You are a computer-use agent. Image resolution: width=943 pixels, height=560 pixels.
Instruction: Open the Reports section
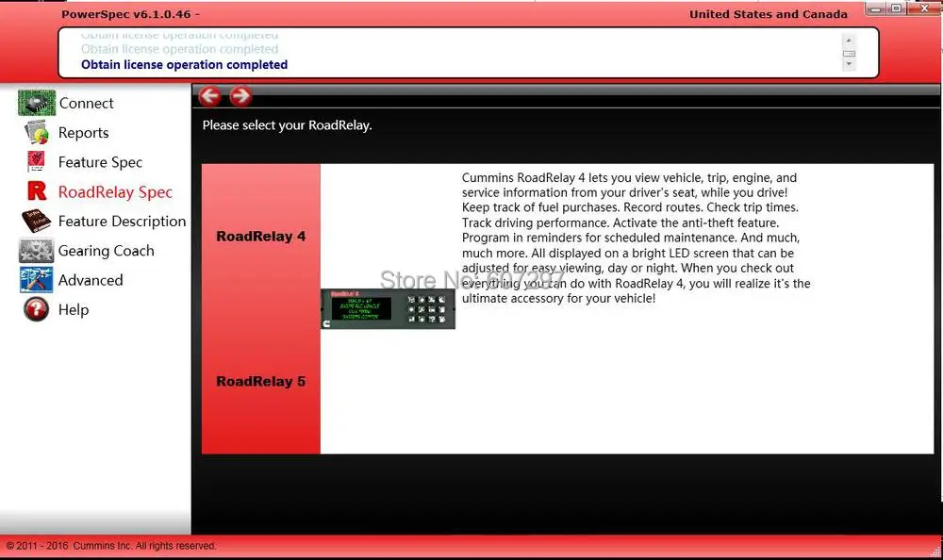point(84,132)
